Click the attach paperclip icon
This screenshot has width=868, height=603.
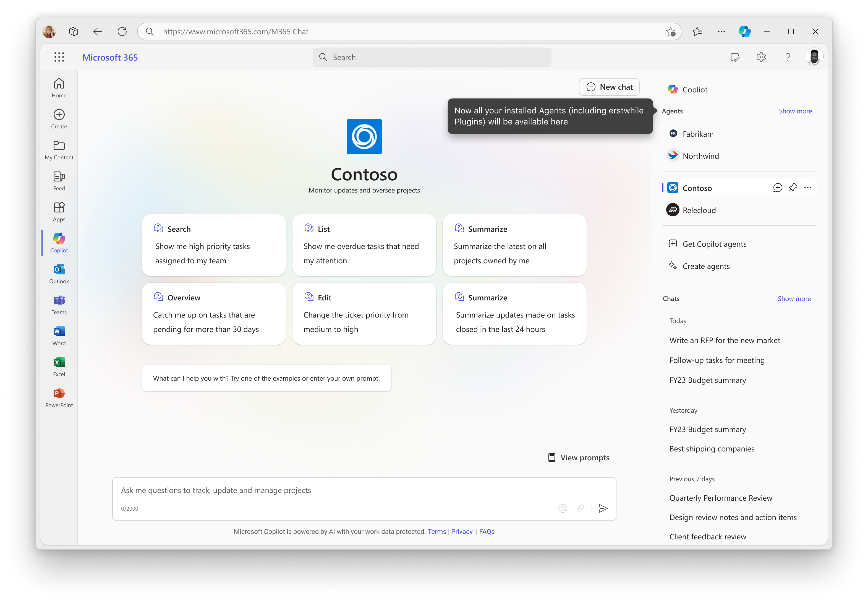(580, 508)
